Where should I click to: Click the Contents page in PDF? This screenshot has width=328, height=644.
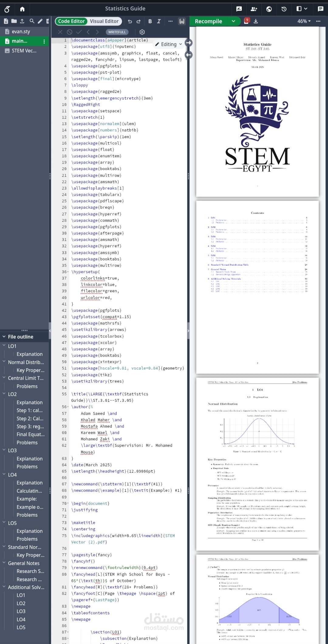click(258, 287)
